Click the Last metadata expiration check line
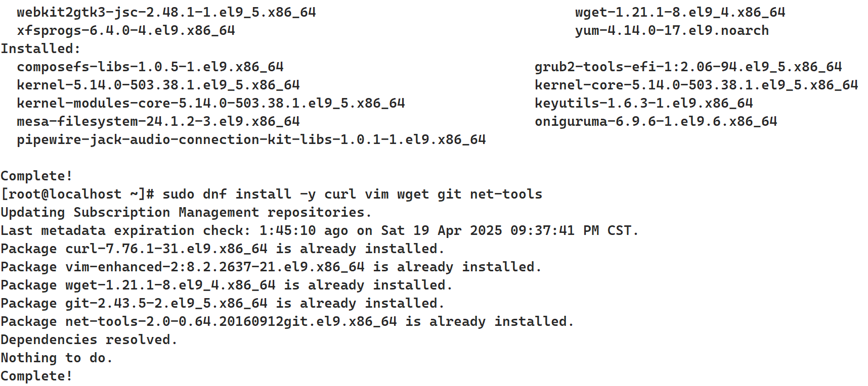Image resolution: width=868 pixels, height=386 pixels. tap(319, 230)
